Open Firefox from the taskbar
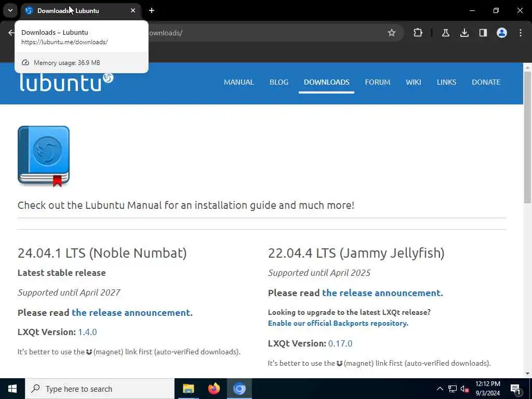Image resolution: width=532 pixels, height=399 pixels. (x=214, y=389)
